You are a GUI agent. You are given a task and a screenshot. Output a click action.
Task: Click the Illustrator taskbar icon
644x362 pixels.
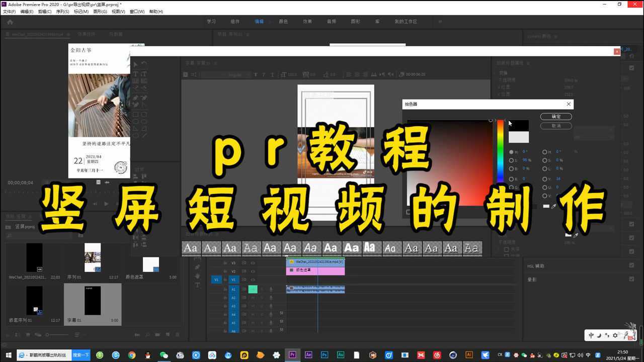pyautogui.click(x=469, y=355)
